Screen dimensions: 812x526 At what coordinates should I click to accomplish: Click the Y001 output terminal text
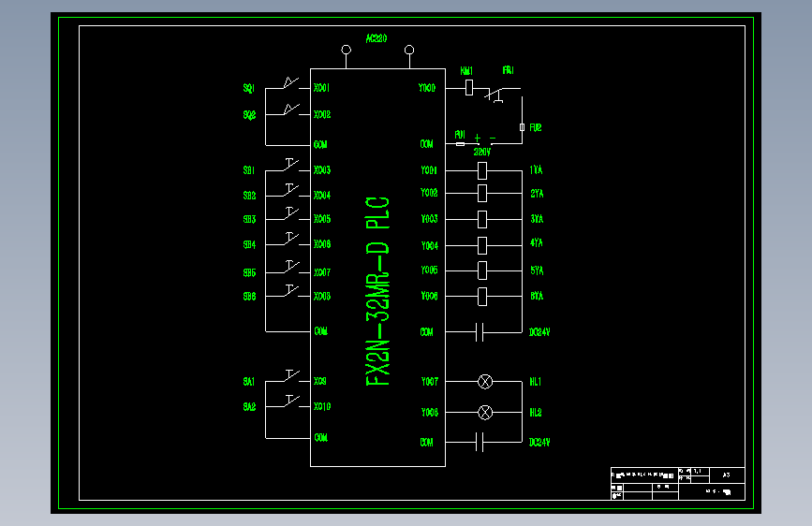(x=429, y=169)
